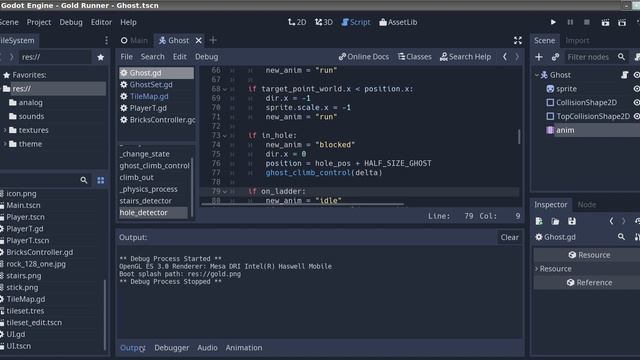Select TileMap.gd in script list

tap(149, 96)
